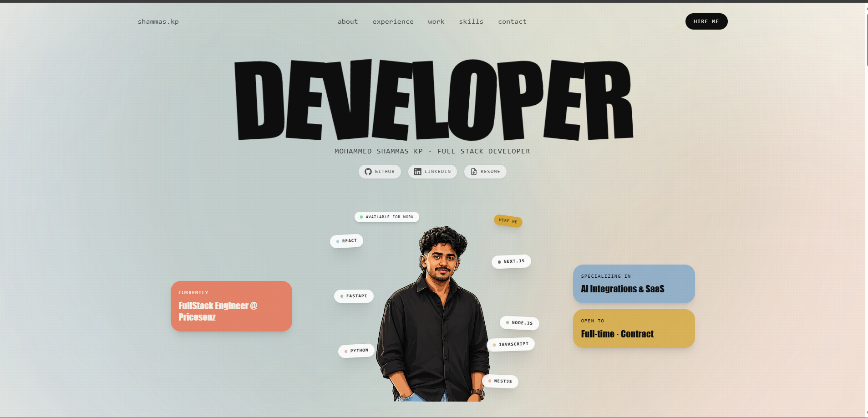Screen dimensions: 868x418
Task: Click the Mohammed Shammas KP subtitle text
Action: (432, 151)
